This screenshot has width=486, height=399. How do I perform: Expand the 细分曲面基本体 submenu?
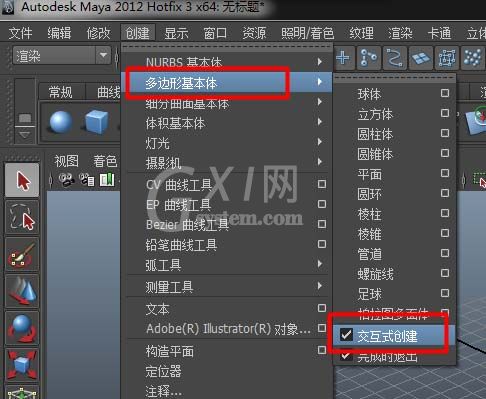227,103
